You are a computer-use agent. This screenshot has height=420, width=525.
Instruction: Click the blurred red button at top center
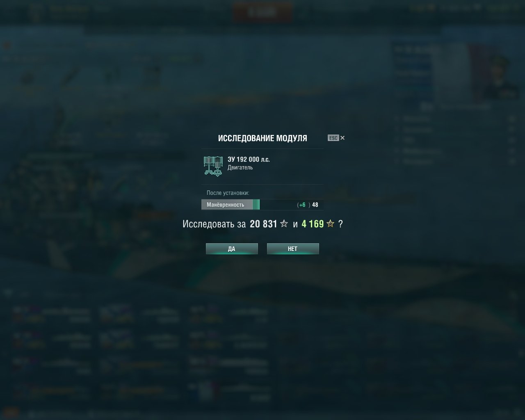[262, 12]
